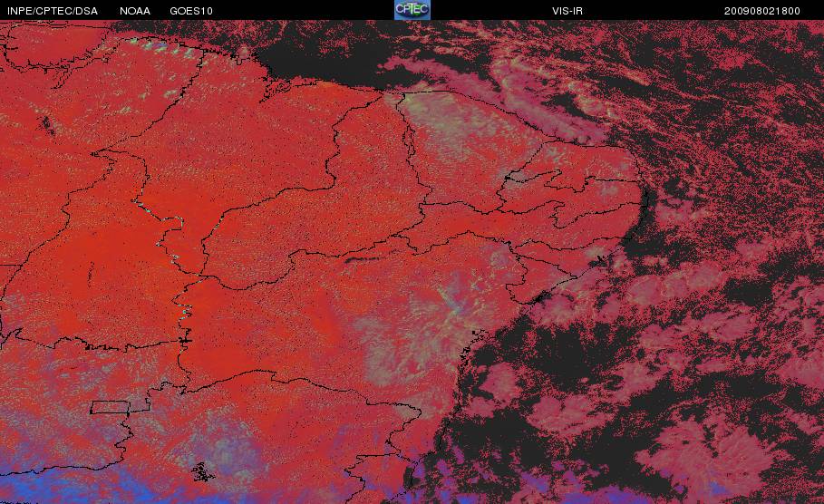Click the INPE/CPTEC/DSA header text
824x504 pixels.
(x=53, y=11)
